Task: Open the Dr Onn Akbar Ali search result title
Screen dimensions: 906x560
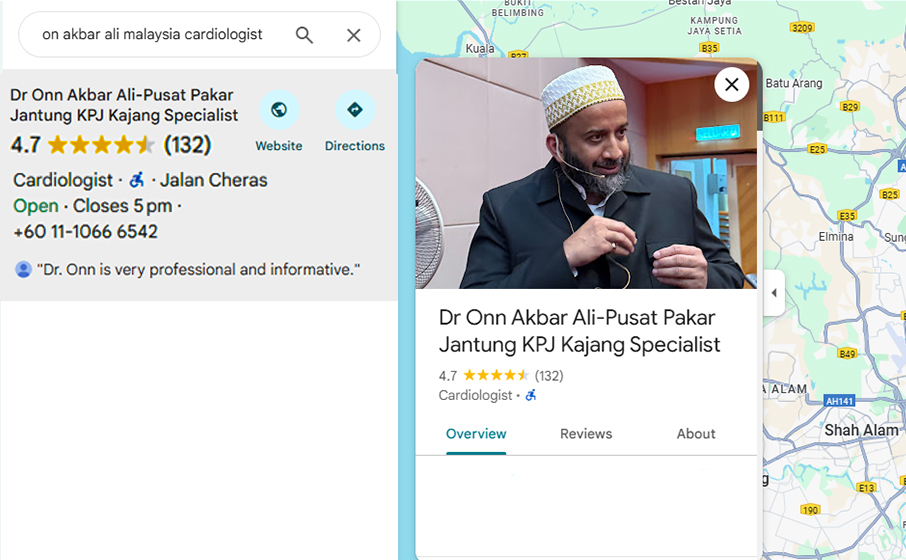Action: click(123, 105)
